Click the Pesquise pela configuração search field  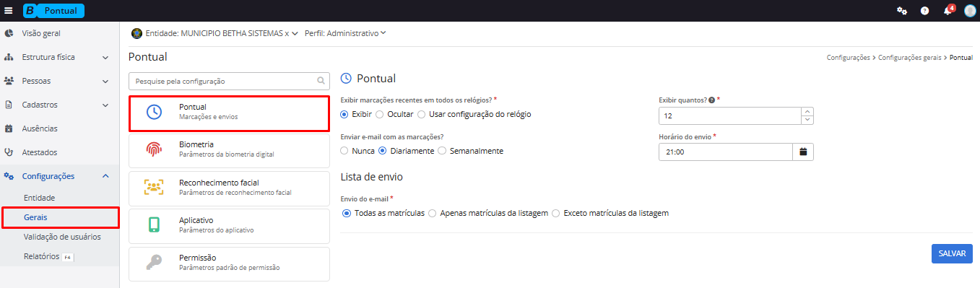(229, 82)
